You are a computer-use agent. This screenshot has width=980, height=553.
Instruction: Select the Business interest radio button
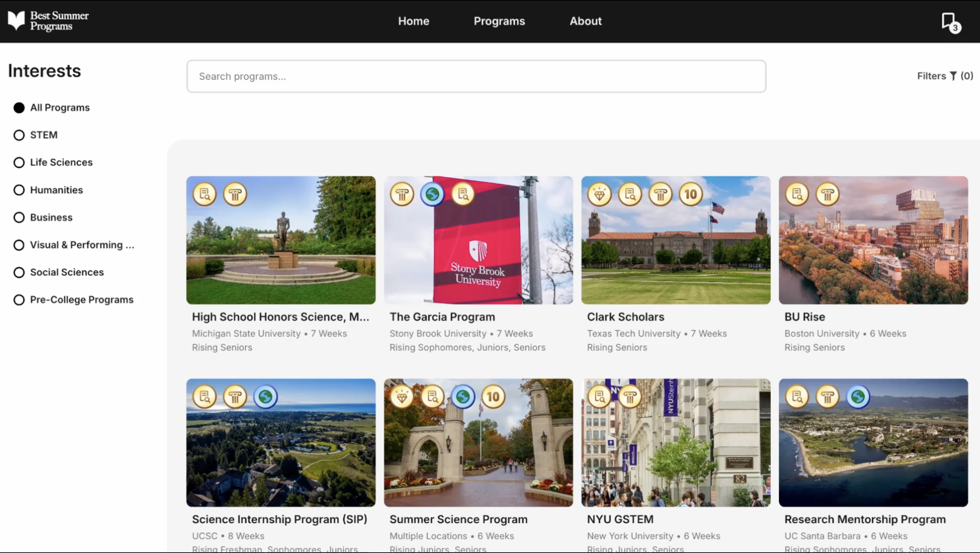[x=19, y=217]
